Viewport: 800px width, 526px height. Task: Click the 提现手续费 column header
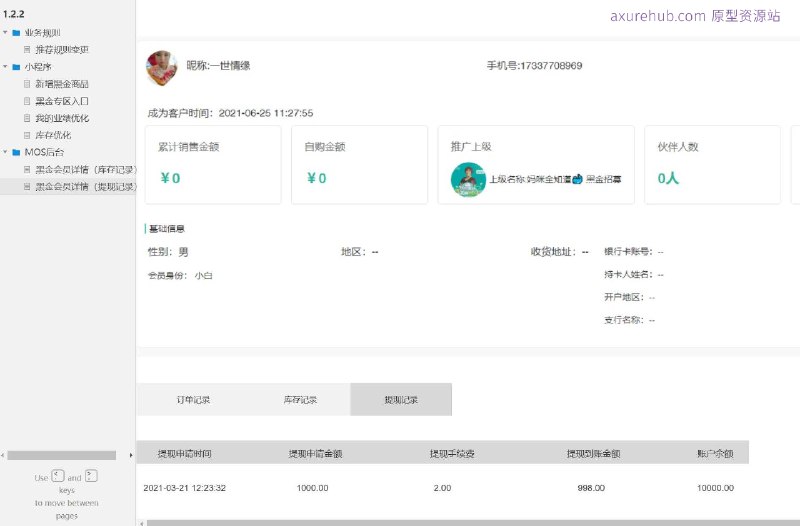(452, 454)
